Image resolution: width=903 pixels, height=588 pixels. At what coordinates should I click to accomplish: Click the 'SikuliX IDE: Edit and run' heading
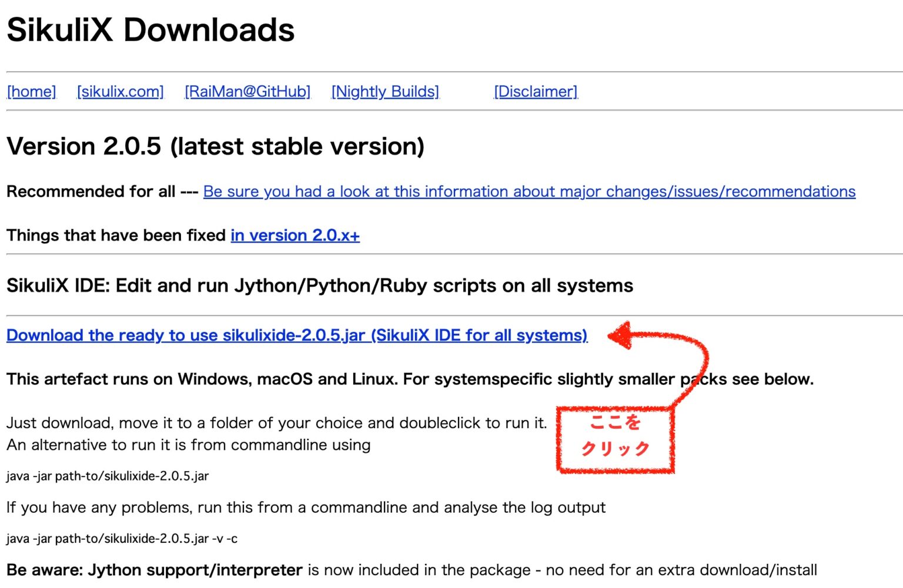[x=319, y=285]
